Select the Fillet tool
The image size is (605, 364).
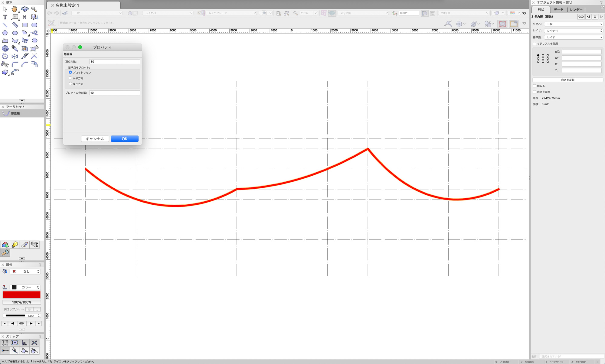(15, 64)
